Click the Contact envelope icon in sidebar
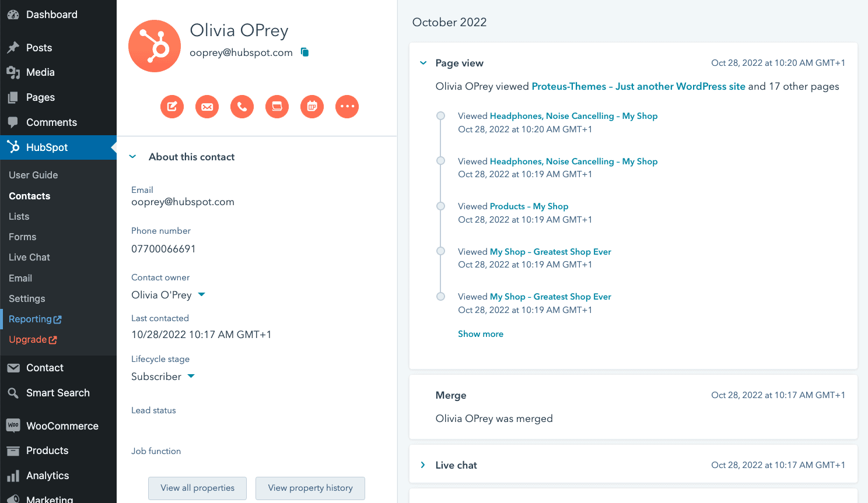 pyautogui.click(x=13, y=368)
